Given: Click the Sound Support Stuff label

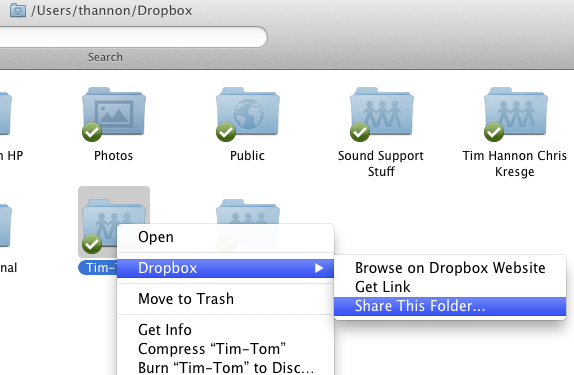Looking at the screenshot, I should click(x=381, y=163).
